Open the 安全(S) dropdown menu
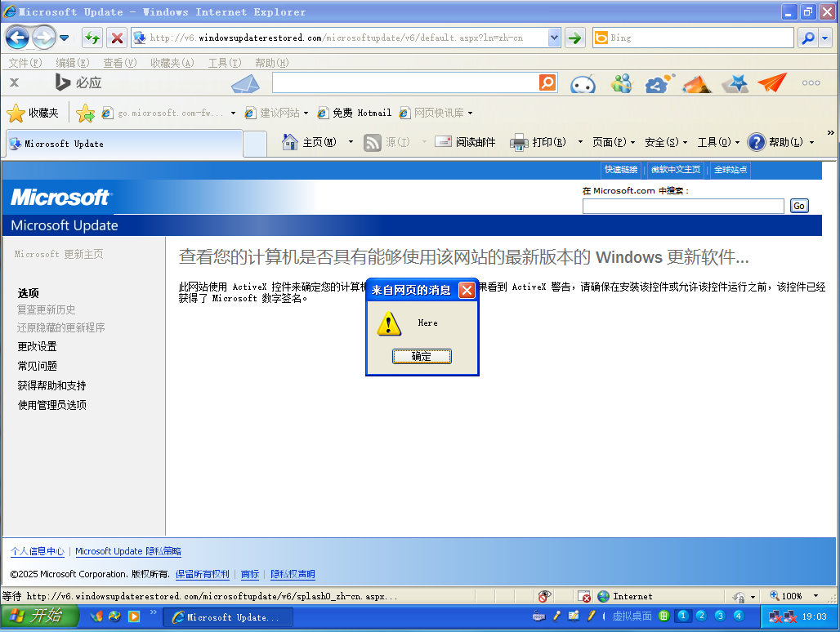This screenshot has width=840, height=632. 666,142
